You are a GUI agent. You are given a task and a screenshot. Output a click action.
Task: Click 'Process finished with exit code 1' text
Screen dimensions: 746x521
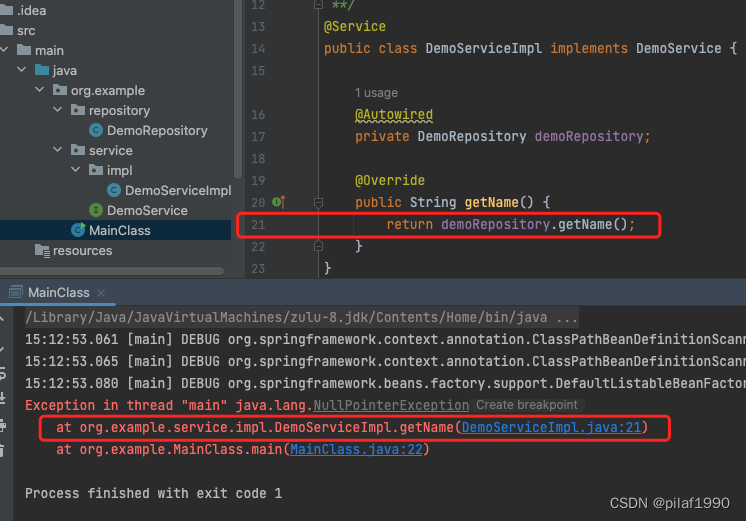(154, 493)
